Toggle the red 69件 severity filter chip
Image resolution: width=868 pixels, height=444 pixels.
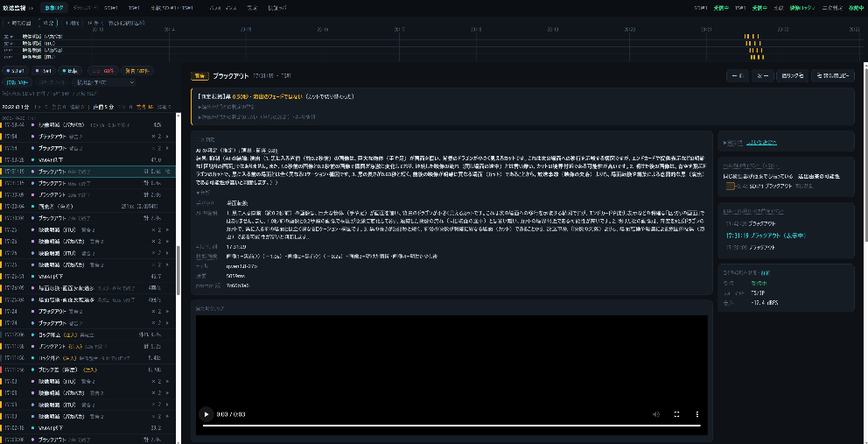(103, 70)
